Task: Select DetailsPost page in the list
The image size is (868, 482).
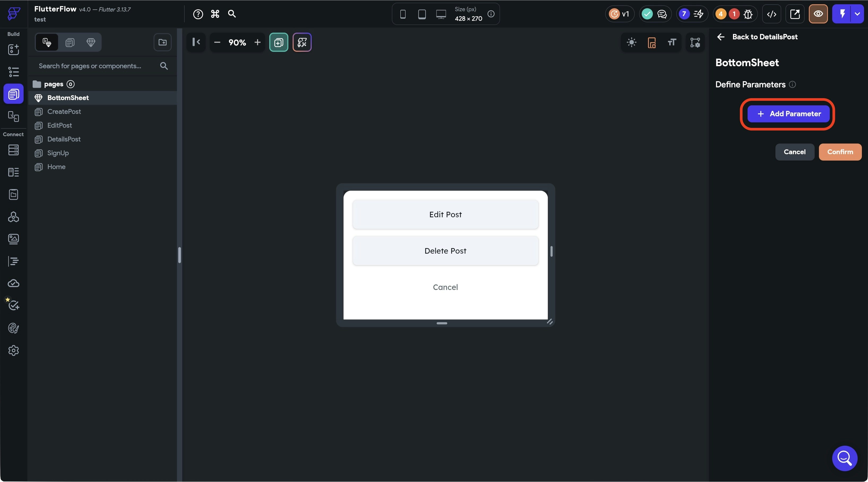Action: (64, 139)
